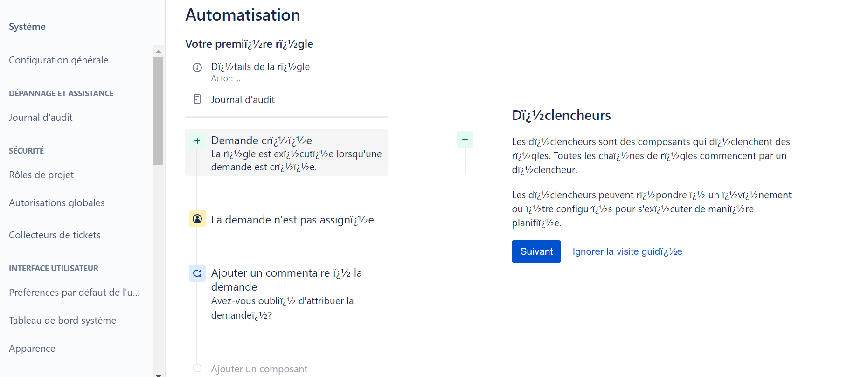
Task: Click the Ajouter un composant circle icon
Action: pyautogui.click(x=197, y=368)
